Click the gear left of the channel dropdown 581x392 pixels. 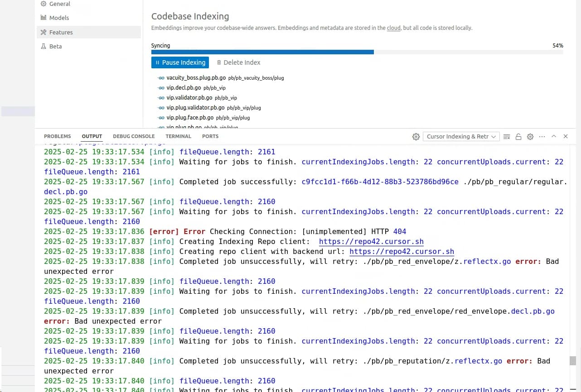[x=416, y=136]
